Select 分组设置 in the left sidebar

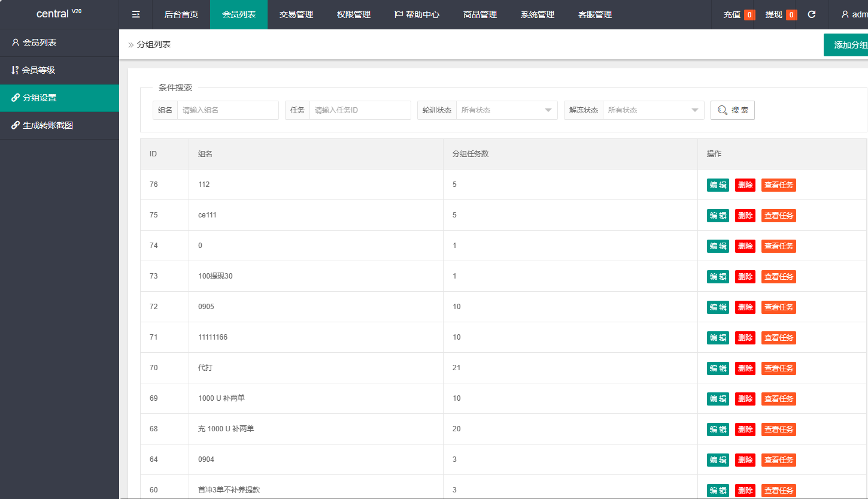pos(59,98)
